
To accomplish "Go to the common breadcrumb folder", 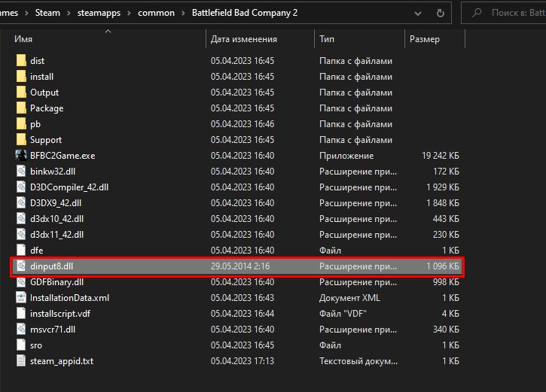I will coord(156,13).
